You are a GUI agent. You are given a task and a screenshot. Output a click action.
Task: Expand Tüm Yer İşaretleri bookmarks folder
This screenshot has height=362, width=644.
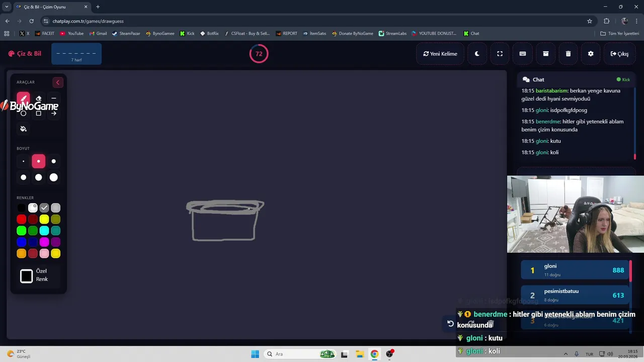click(619, 34)
